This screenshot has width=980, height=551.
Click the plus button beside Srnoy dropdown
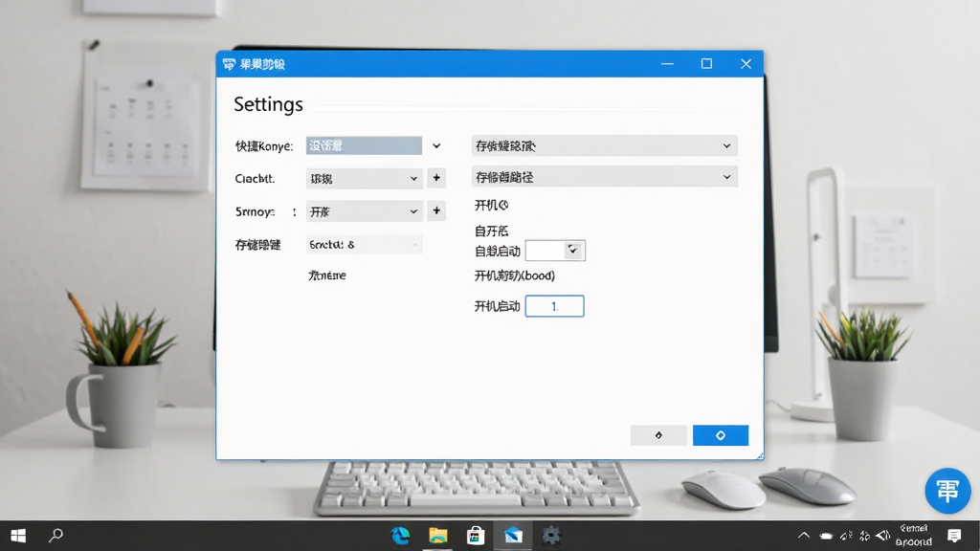pos(436,211)
